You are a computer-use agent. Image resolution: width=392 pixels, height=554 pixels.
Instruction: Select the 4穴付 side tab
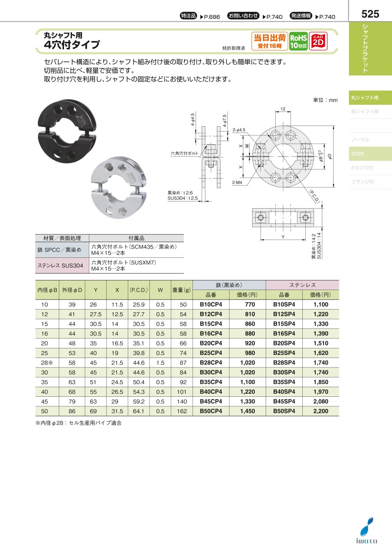tap(370, 154)
